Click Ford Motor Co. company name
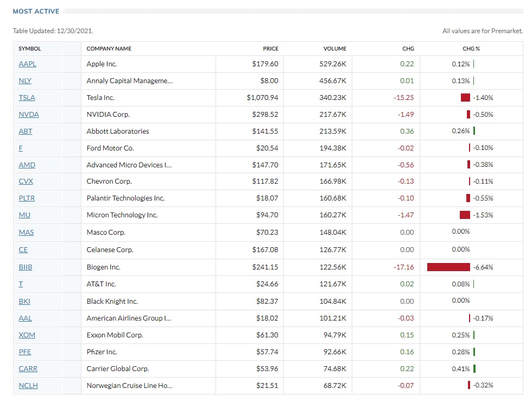Image resolution: width=532 pixels, height=401 pixels. click(x=110, y=148)
